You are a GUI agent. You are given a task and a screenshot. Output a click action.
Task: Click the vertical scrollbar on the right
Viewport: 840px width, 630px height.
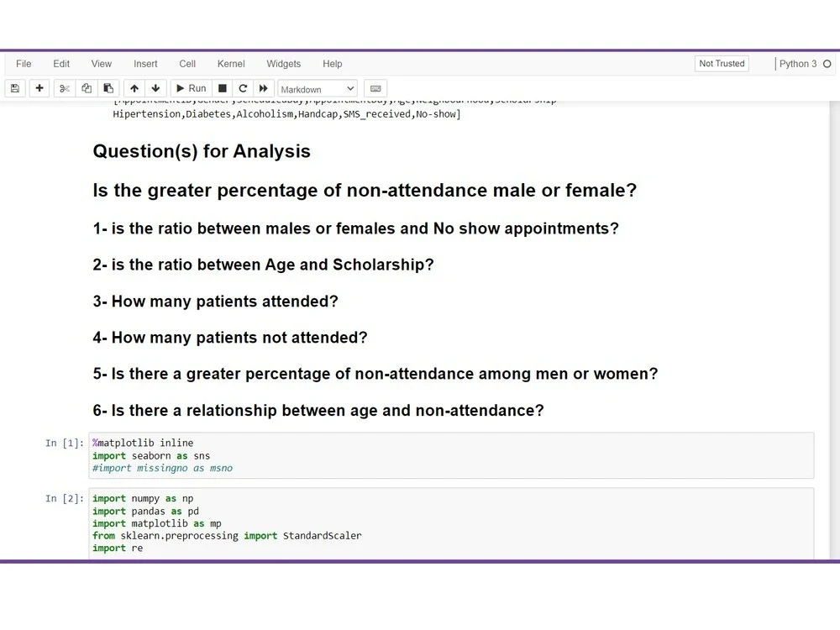point(835,329)
